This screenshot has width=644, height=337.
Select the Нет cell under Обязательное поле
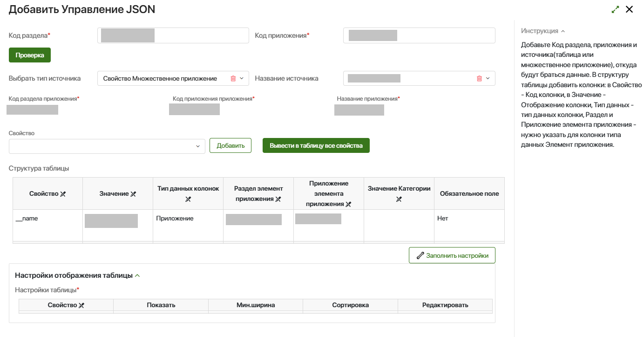469,226
